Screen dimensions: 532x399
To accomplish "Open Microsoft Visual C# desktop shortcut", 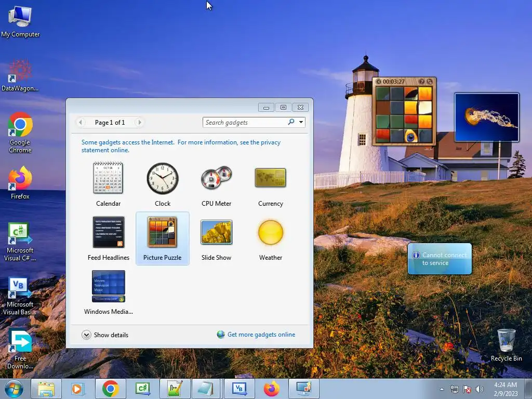I will [20, 242].
